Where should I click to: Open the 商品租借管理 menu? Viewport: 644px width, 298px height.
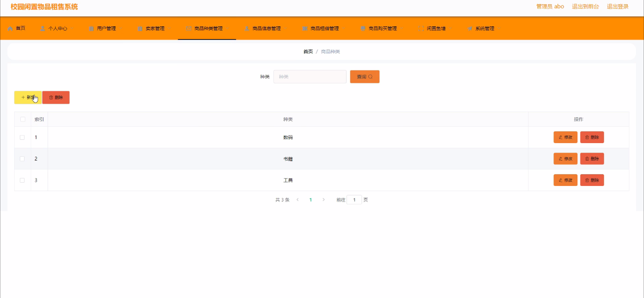pyautogui.click(x=324, y=29)
